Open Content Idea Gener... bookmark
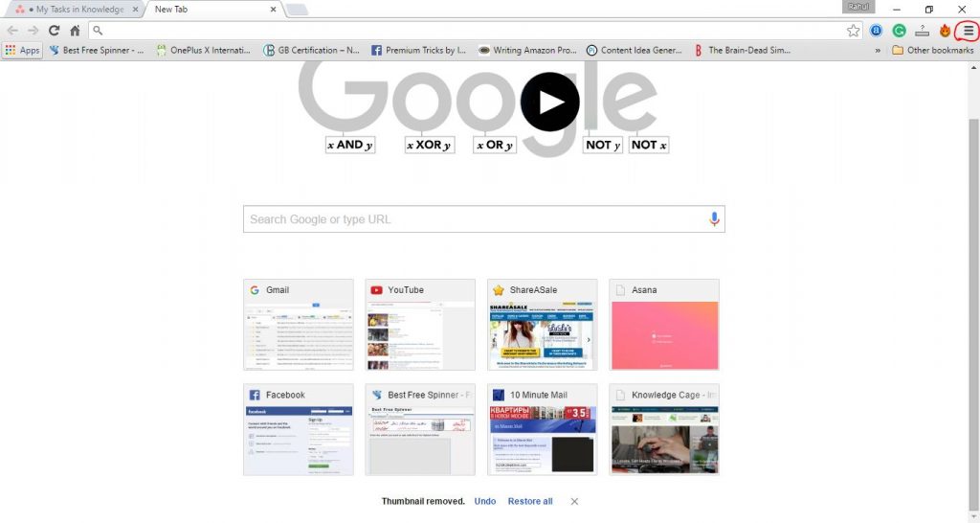 [x=635, y=50]
